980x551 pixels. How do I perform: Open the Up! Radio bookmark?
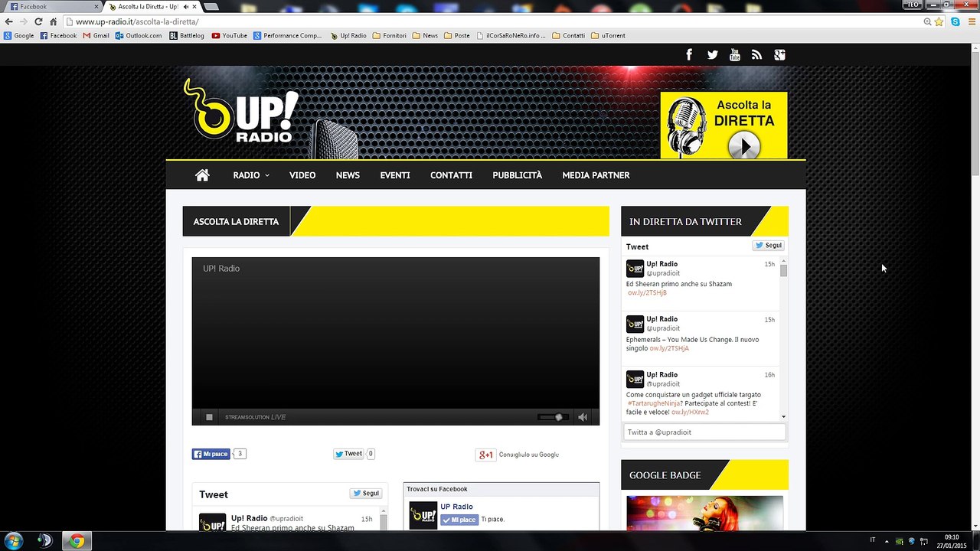pyautogui.click(x=348, y=36)
